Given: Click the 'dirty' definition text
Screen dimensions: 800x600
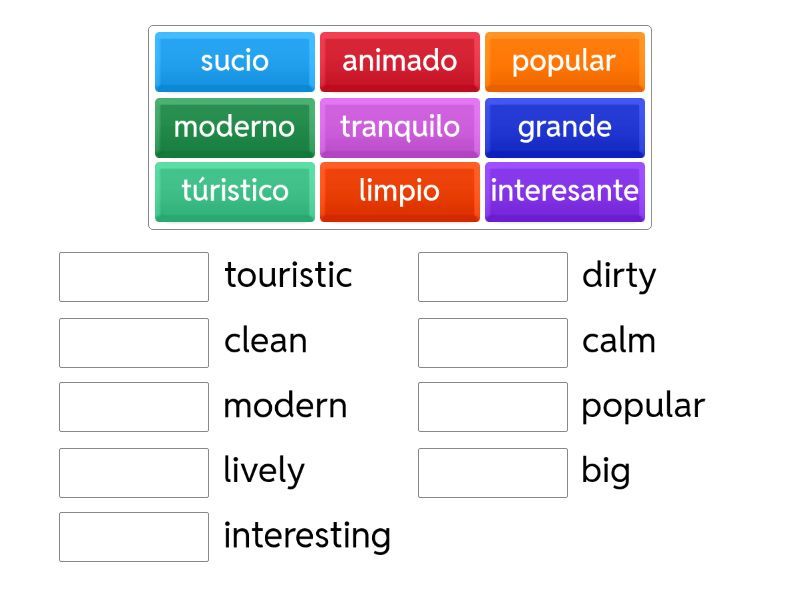Looking at the screenshot, I should 619,276.
